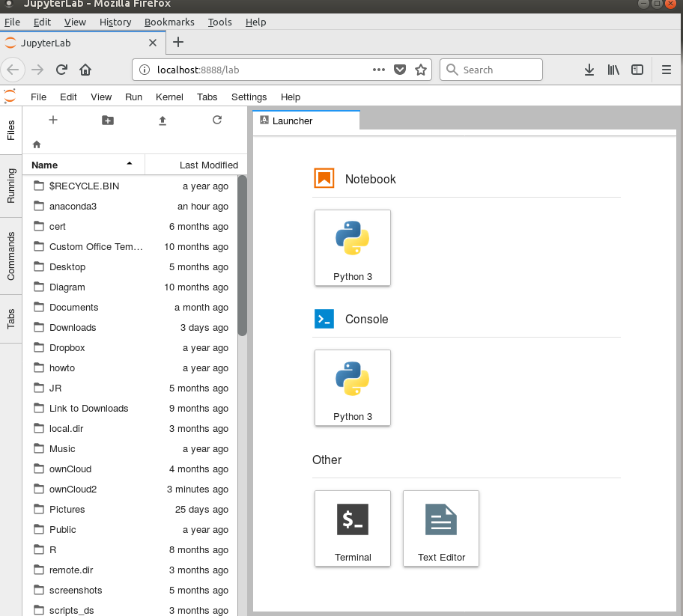683x616 pixels.
Task: Create a new folder in file browser
Action: click(x=108, y=121)
